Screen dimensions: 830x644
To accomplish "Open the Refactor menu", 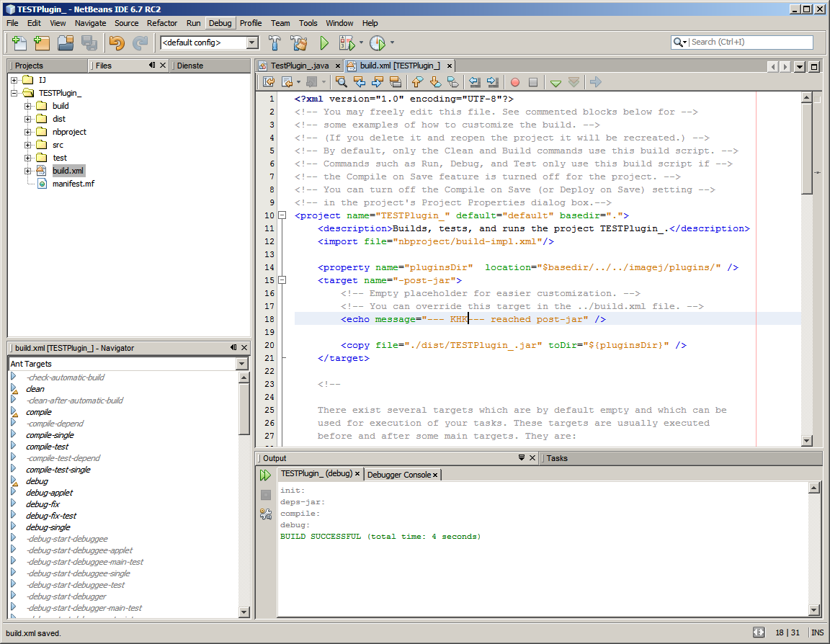I will [162, 23].
